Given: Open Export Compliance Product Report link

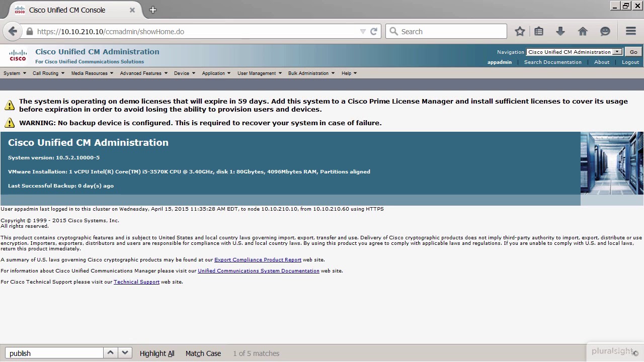Looking at the screenshot, I should point(258,259).
